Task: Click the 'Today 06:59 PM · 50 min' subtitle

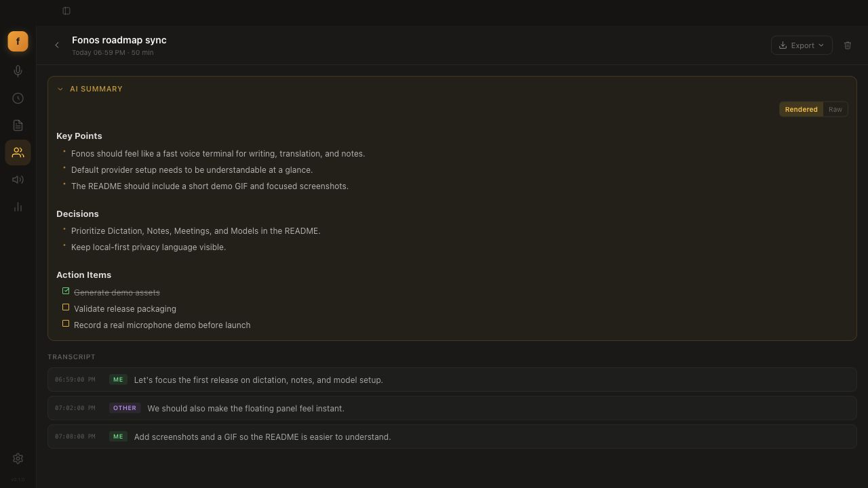Action: [x=113, y=53]
